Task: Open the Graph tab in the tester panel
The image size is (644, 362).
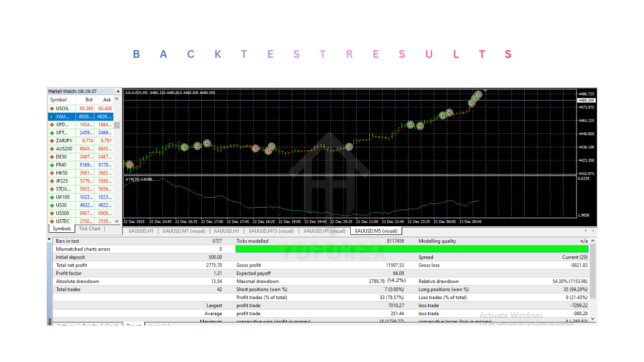Action: 113,325
